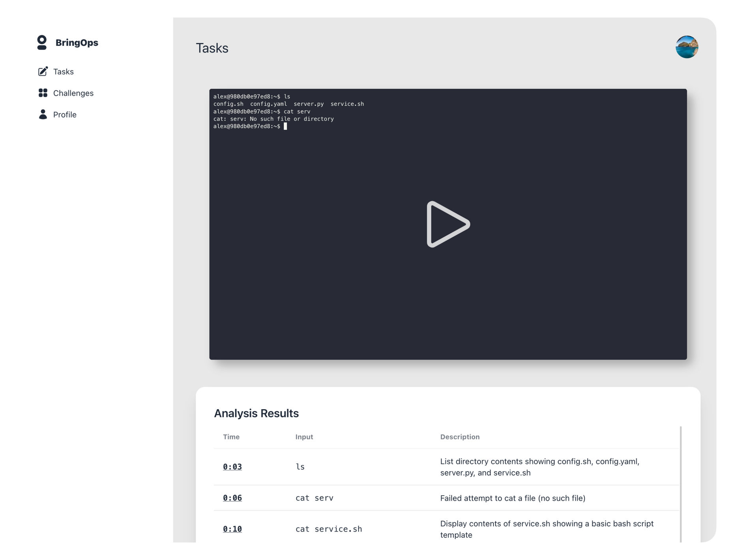Screen dimensions: 734x560
Task: Open the Tasks menu label
Action: point(64,71)
